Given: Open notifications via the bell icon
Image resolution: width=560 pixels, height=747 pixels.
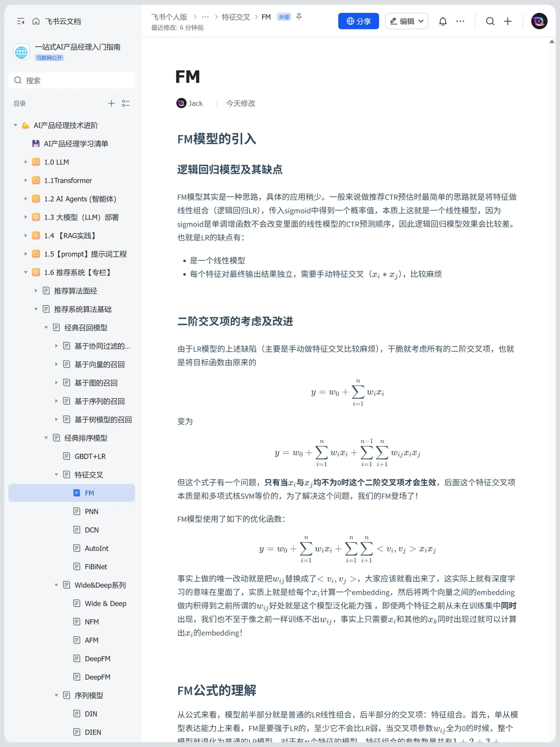Looking at the screenshot, I should (x=443, y=21).
